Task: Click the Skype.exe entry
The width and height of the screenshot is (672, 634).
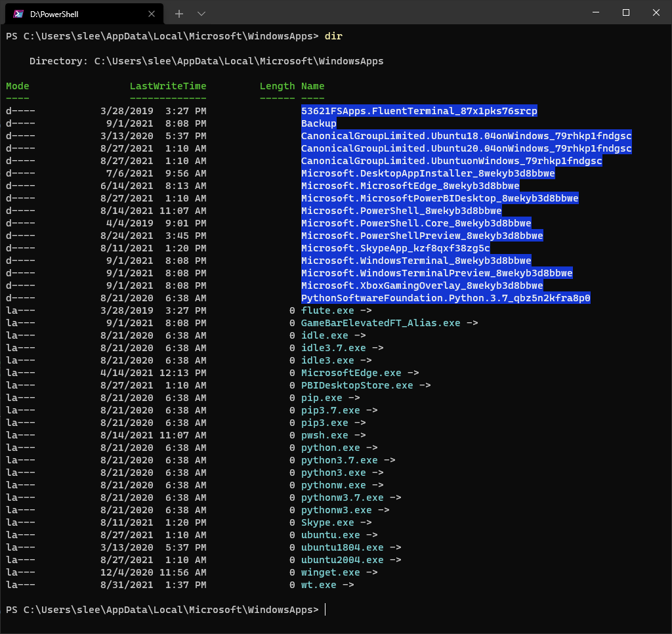Action: click(x=327, y=522)
